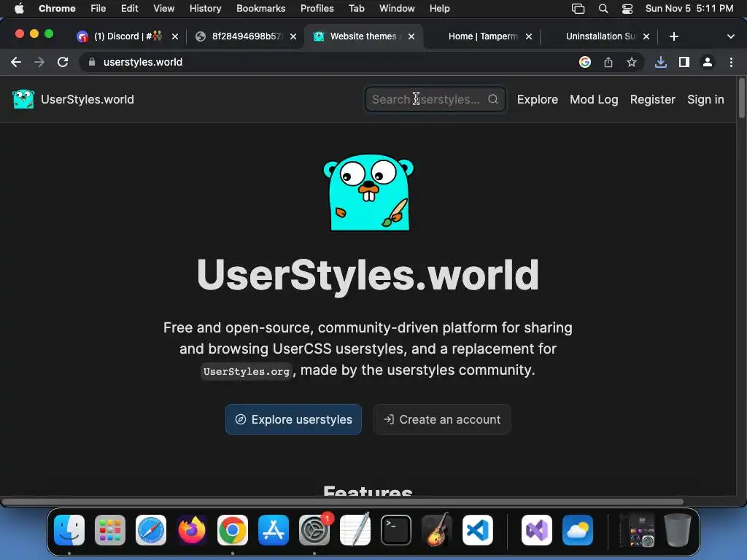Open System Settings from the Dock
The height and width of the screenshot is (560, 747).
point(314,530)
